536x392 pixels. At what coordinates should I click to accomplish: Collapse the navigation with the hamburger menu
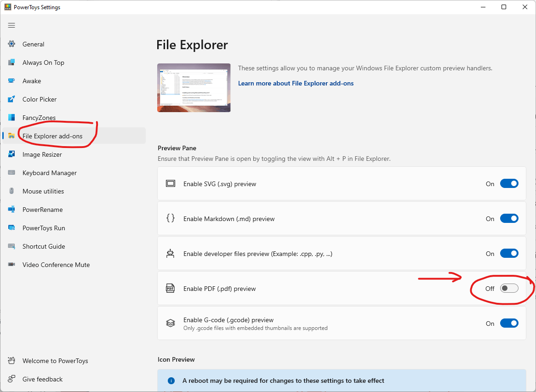pos(11,25)
